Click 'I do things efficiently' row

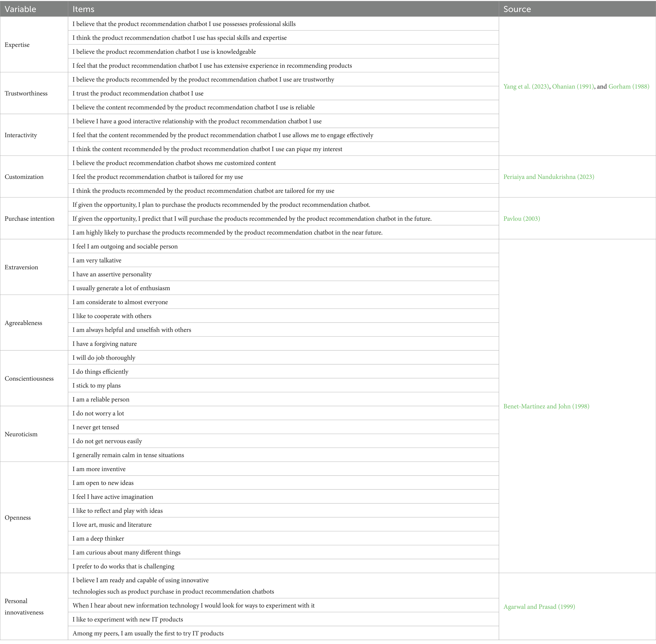[283, 371]
